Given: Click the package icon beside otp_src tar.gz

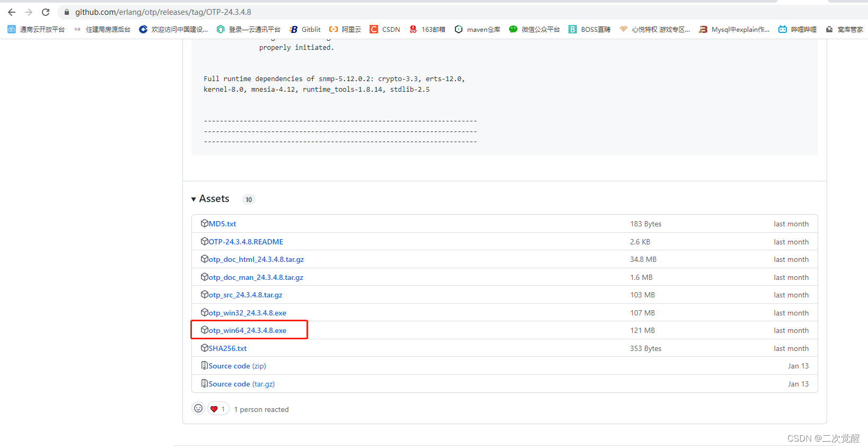Looking at the screenshot, I should point(204,294).
